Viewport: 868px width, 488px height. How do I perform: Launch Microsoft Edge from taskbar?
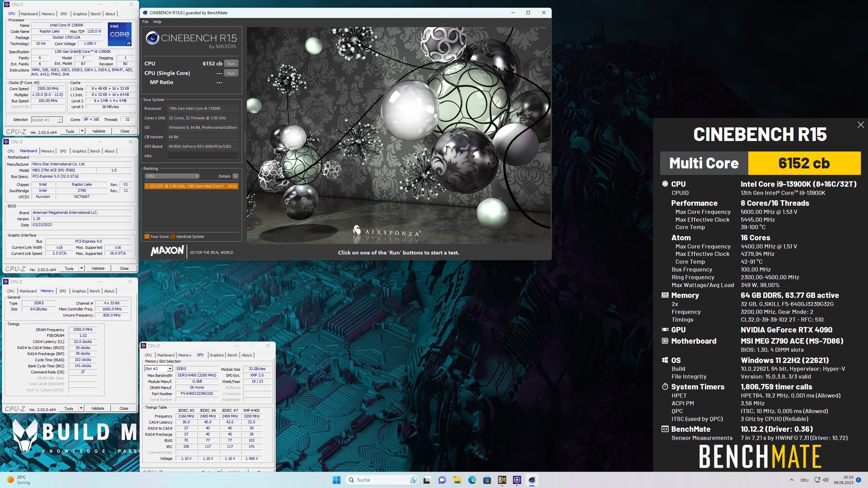472,480
